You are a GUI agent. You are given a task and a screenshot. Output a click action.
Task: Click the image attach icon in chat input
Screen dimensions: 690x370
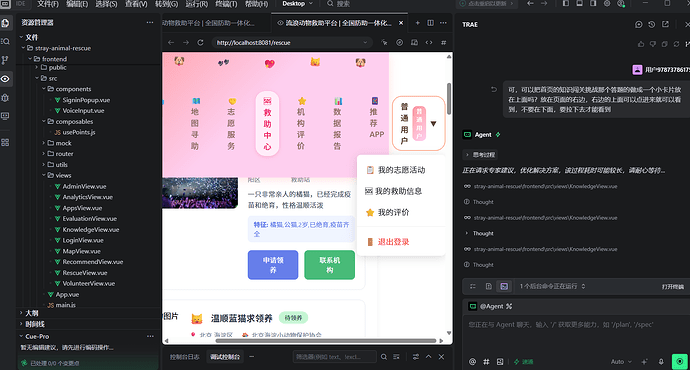[x=500, y=362]
